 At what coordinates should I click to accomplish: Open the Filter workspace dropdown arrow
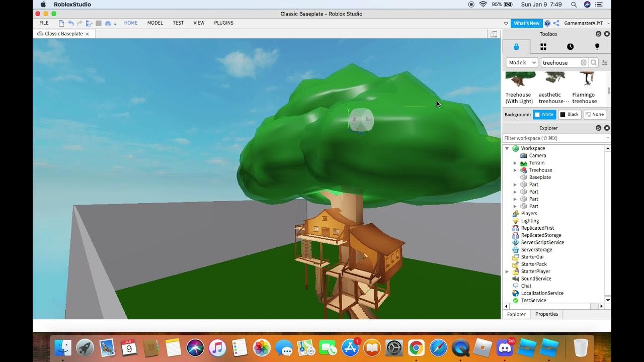[x=608, y=138]
